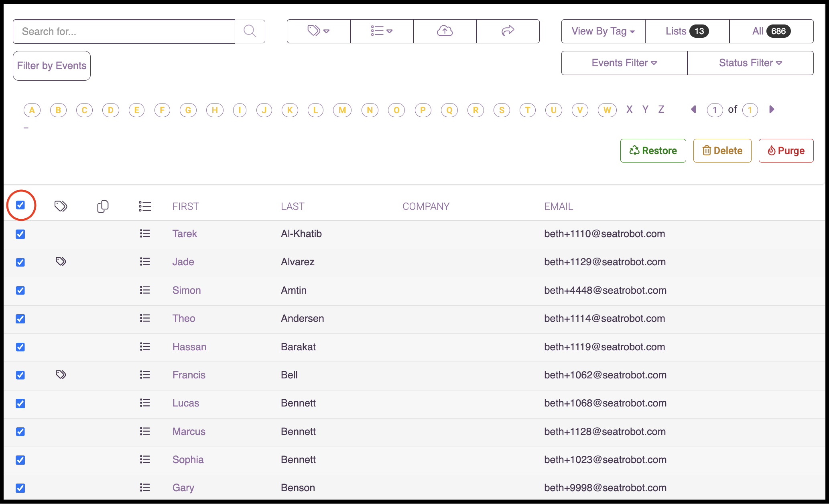Uncheck Tarek Al-Khatib row checkbox

point(20,234)
